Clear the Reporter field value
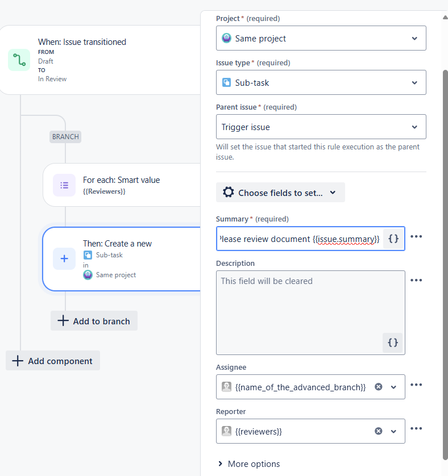Viewport: 448px width, 476px height. (379, 431)
